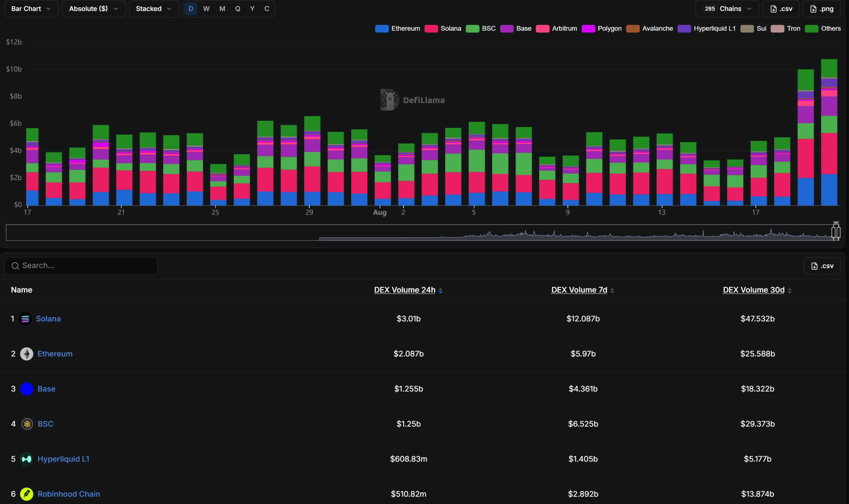Screen dimensions: 849x504
Task: Click the BSC chain logo icon
Action: click(27, 424)
